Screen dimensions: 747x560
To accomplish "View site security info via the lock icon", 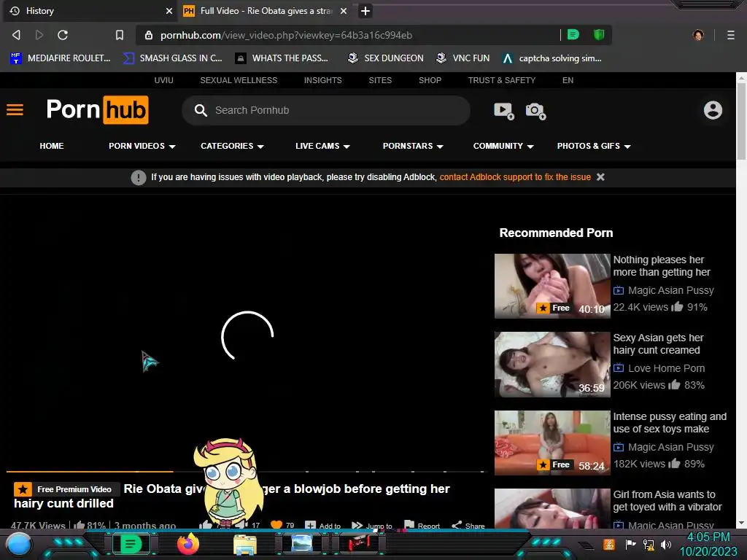I will pos(149,35).
